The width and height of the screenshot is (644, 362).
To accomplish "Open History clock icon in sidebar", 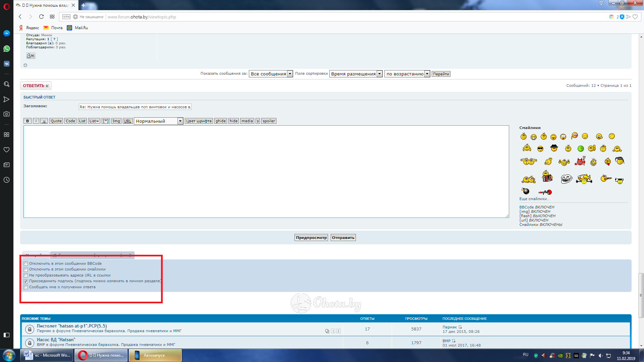I will (7, 180).
